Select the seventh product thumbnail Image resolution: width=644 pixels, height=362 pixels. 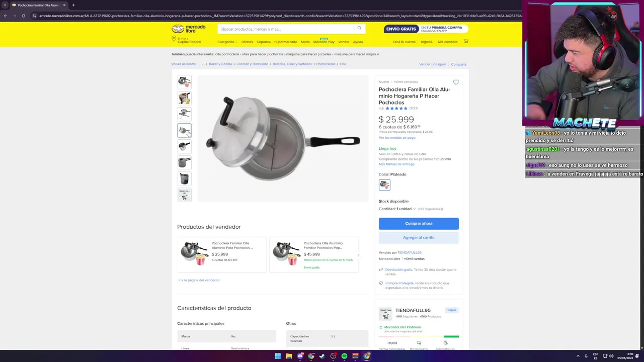click(184, 178)
